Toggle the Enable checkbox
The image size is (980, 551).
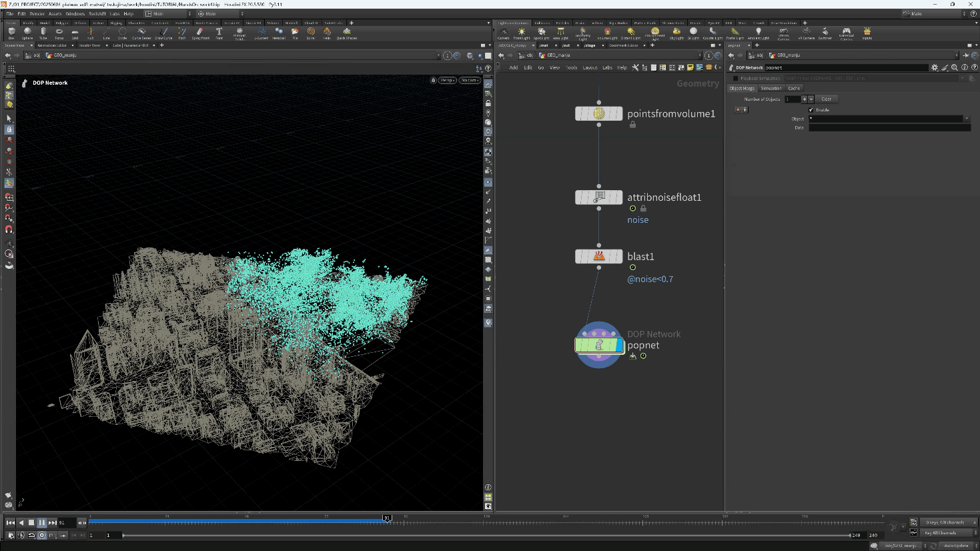click(x=811, y=109)
